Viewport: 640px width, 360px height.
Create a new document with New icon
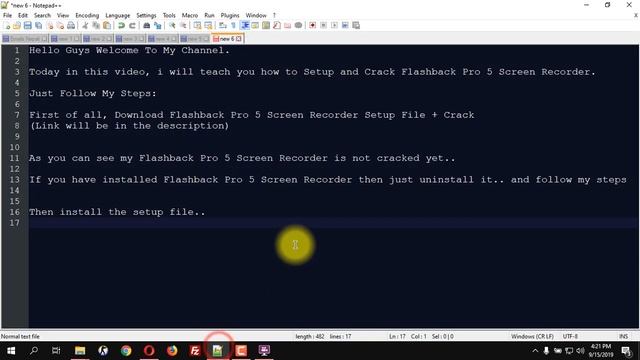click(x=7, y=26)
